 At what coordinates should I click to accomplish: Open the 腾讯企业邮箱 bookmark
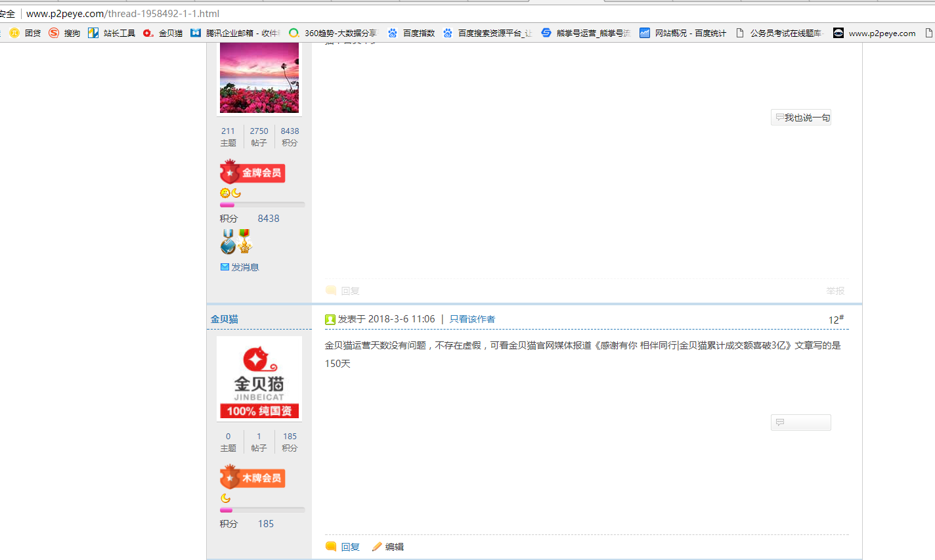tap(235, 33)
